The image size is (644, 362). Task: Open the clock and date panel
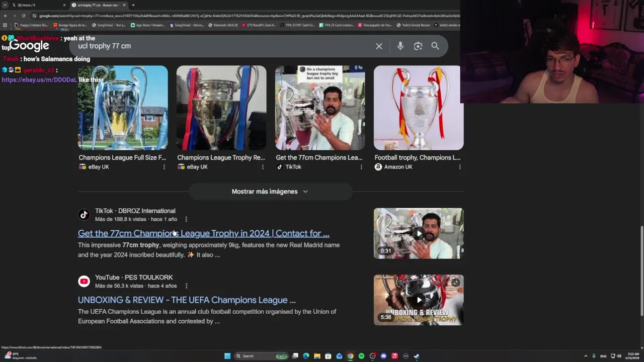(x=632, y=356)
